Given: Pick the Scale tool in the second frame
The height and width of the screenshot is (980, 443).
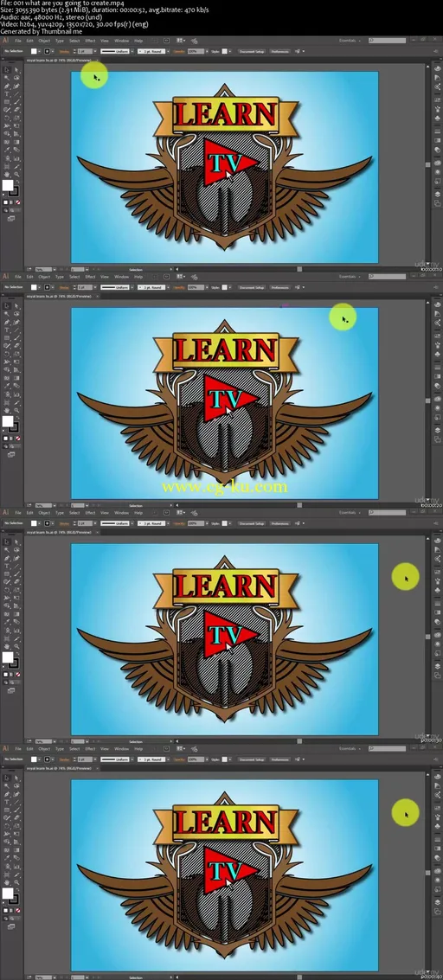Looking at the screenshot, I should coord(16,354).
